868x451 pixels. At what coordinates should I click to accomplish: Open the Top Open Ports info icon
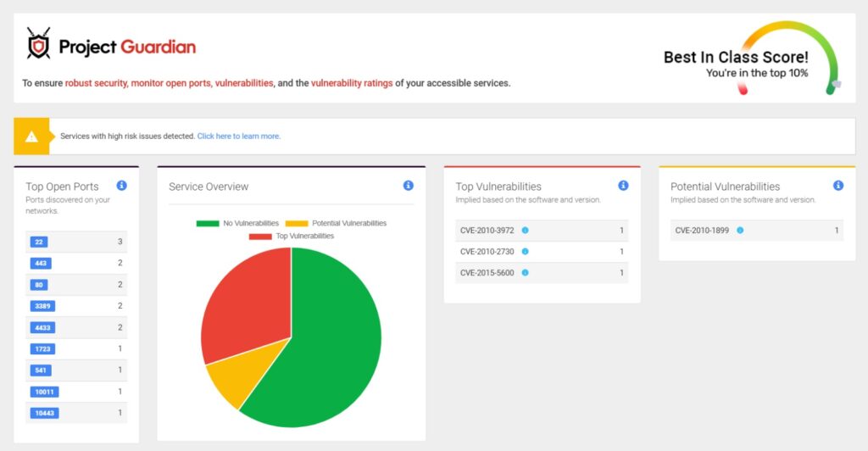point(121,186)
